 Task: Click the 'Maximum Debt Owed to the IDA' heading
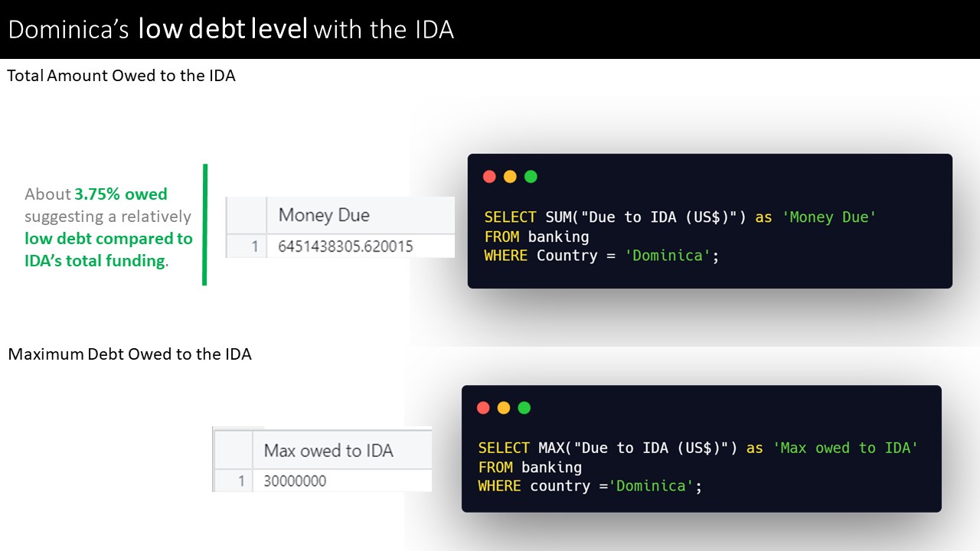tap(129, 354)
